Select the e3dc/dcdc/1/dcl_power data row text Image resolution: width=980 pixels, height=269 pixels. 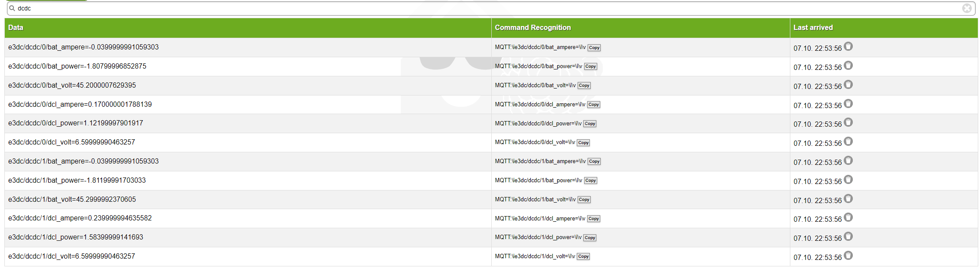(x=76, y=237)
